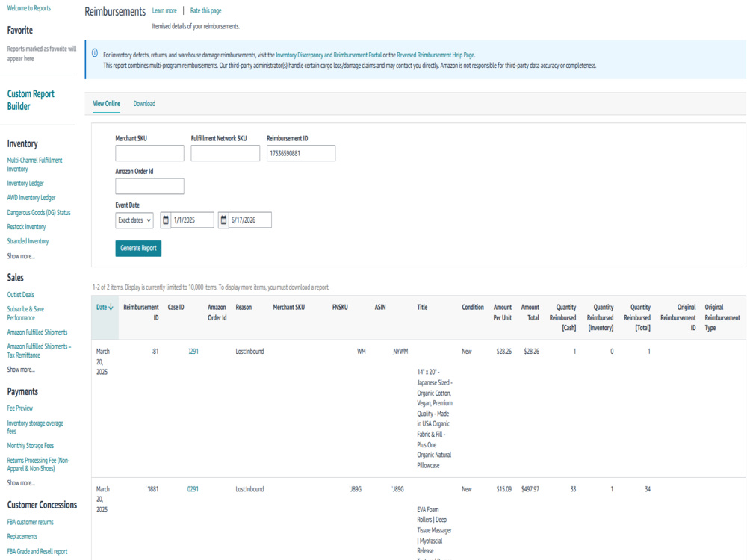
Task: Open the Inventory Ledger report
Action: click(x=25, y=184)
